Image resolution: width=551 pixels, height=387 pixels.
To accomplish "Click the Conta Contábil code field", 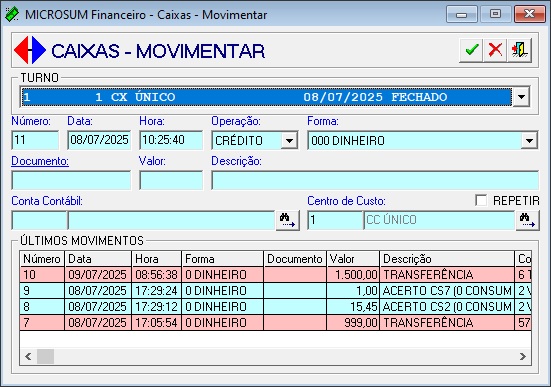I will (39, 220).
